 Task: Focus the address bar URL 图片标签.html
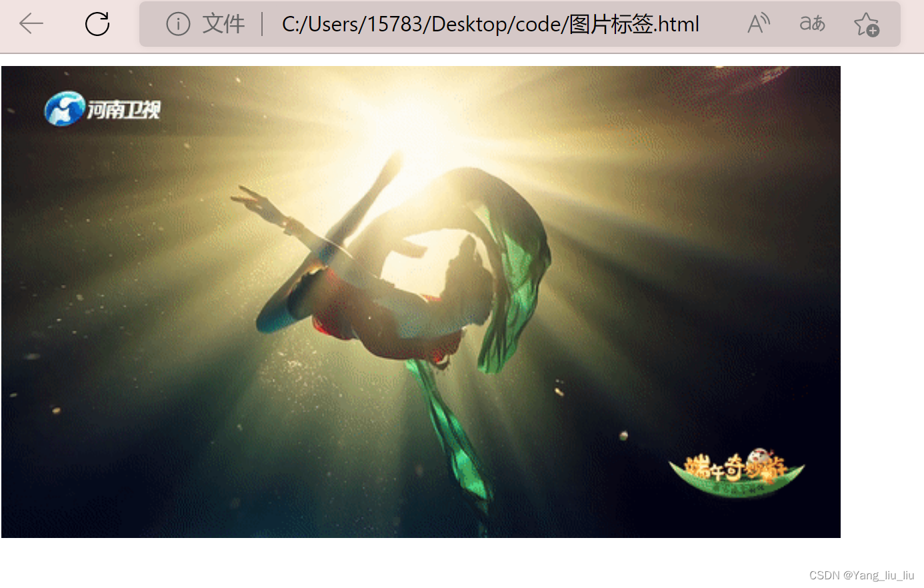click(491, 25)
